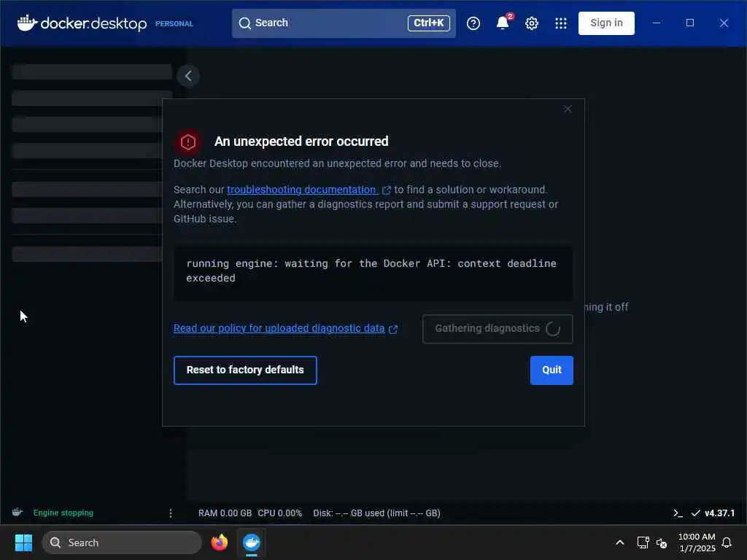Image resolution: width=747 pixels, height=560 pixels.
Task: Click the Ctrl+K shortcut badge
Action: click(429, 23)
